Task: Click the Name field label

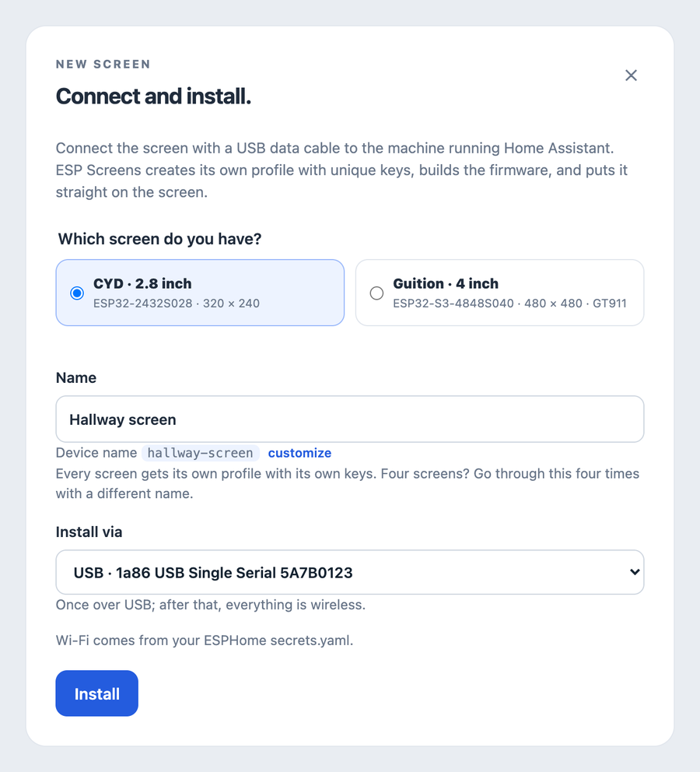Action: tap(76, 377)
